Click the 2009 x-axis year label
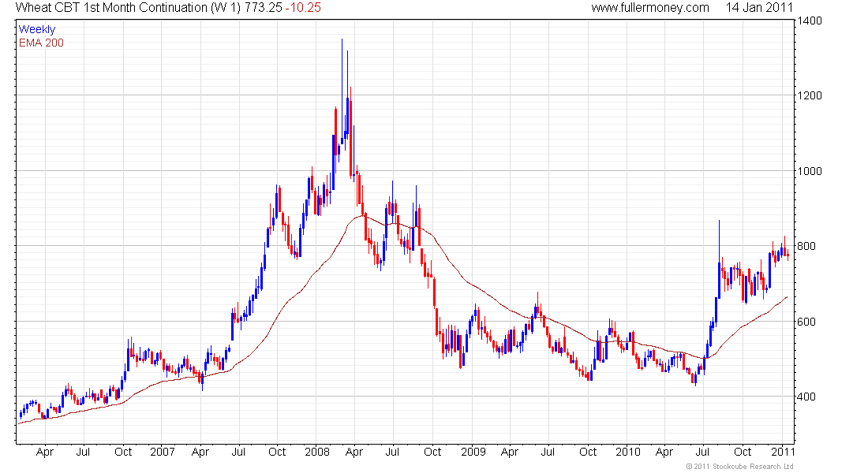This screenshot has height=473, width=868. point(473,452)
